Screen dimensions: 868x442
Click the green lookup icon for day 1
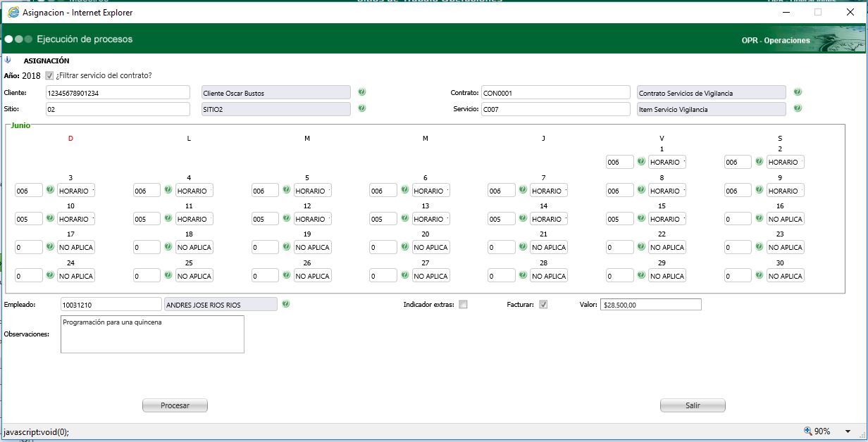coord(641,162)
